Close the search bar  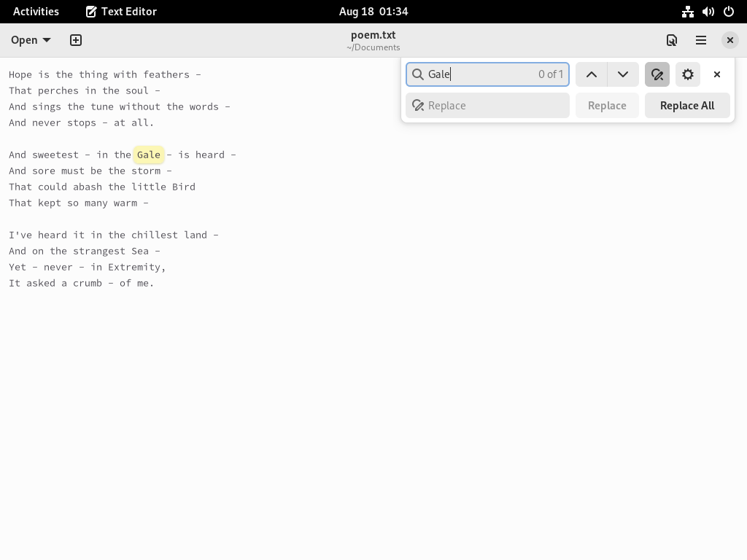717,74
